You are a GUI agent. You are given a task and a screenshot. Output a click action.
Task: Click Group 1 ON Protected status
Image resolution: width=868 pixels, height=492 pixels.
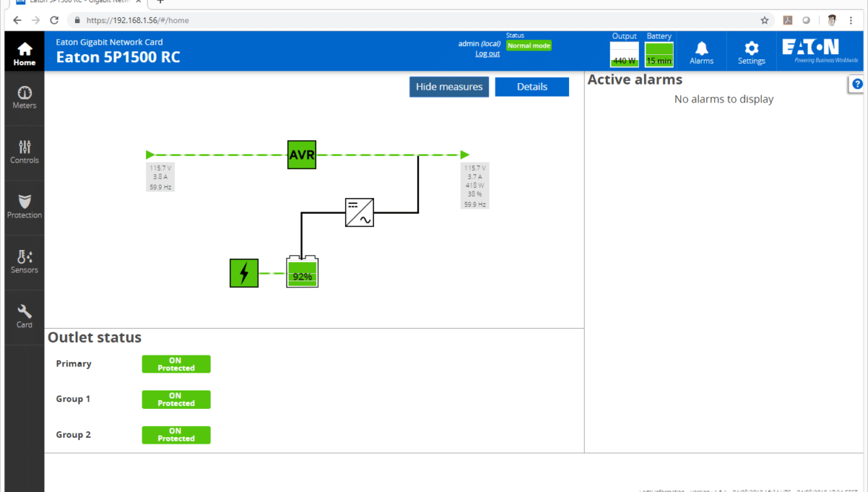click(176, 399)
